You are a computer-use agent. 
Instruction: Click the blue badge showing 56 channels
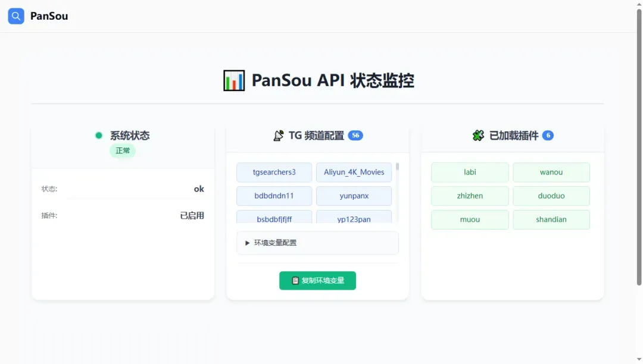coord(355,135)
